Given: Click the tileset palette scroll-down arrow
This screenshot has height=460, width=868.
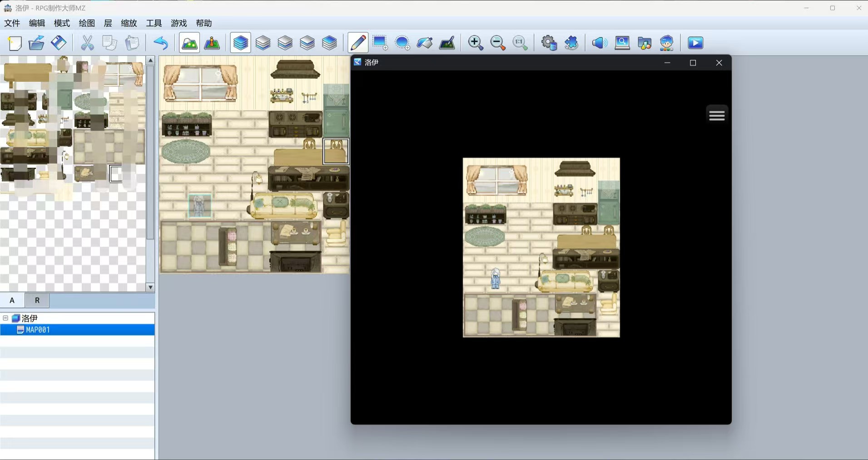Looking at the screenshot, I should 150,287.
